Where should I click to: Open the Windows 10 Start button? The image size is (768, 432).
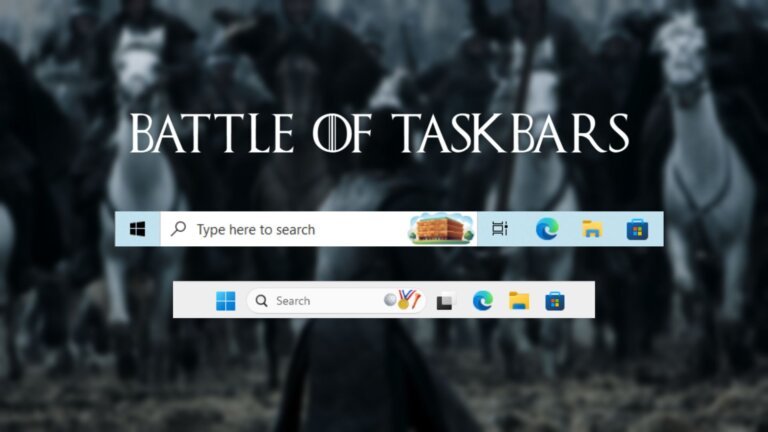138,229
